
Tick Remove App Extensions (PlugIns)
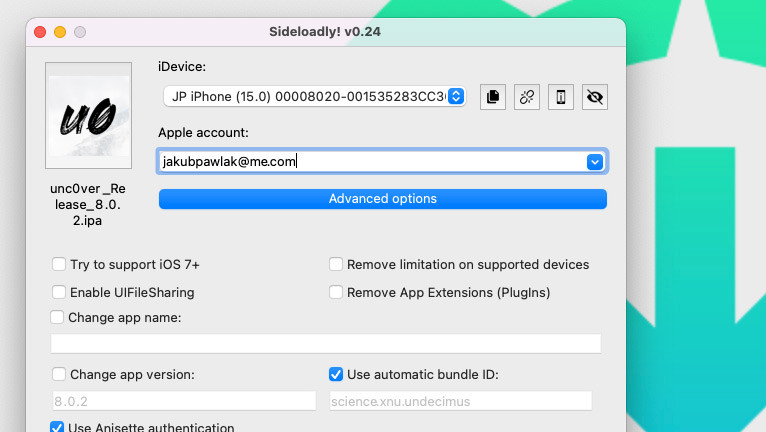(x=336, y=292)
